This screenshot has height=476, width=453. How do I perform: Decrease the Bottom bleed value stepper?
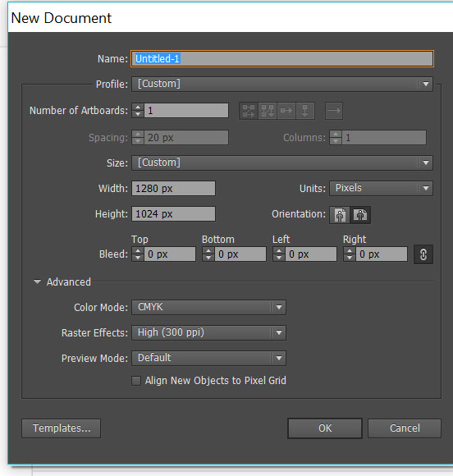coord(208,258)
